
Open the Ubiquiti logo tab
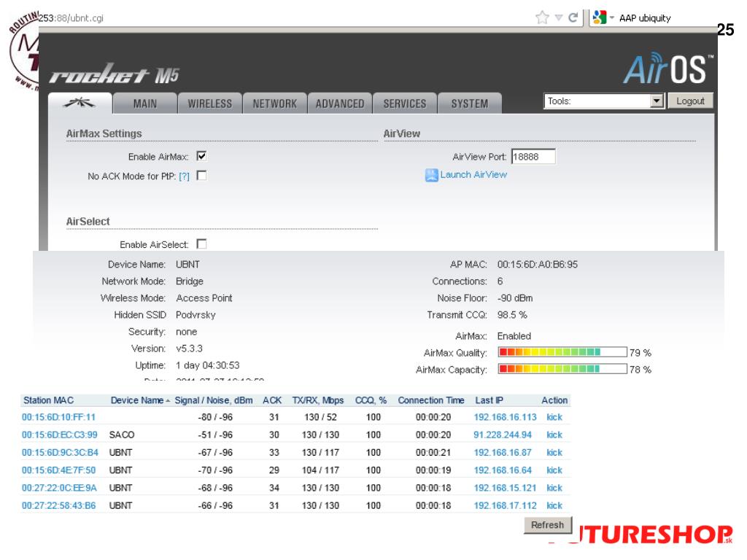coord(80,103)
